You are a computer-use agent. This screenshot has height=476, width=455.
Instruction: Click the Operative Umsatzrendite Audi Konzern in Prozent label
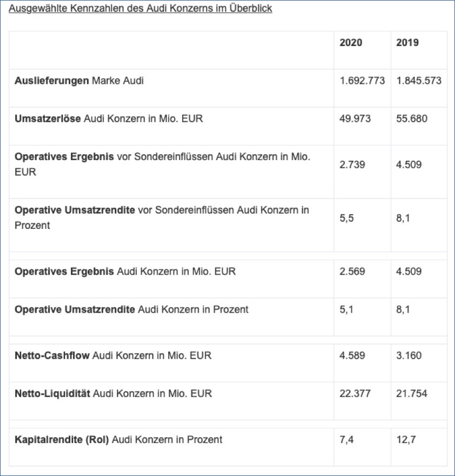tap(131, 309)
